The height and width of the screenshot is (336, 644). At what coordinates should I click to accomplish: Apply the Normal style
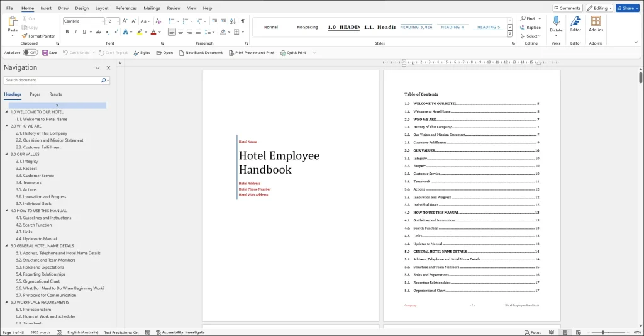coord(270,27)
